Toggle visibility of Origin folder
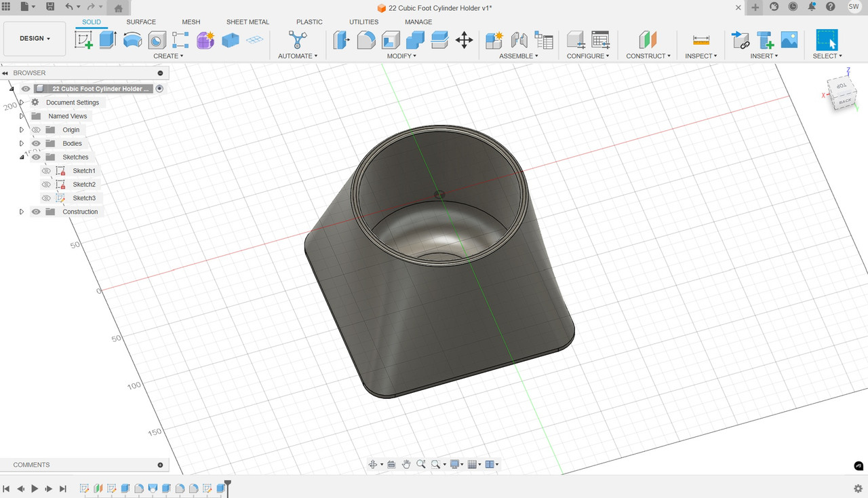The height and width of the screenshot is (498, 868). click(x=36, y=130)
